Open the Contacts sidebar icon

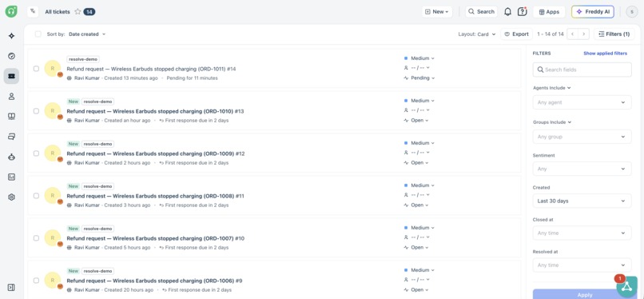(11, 96)
